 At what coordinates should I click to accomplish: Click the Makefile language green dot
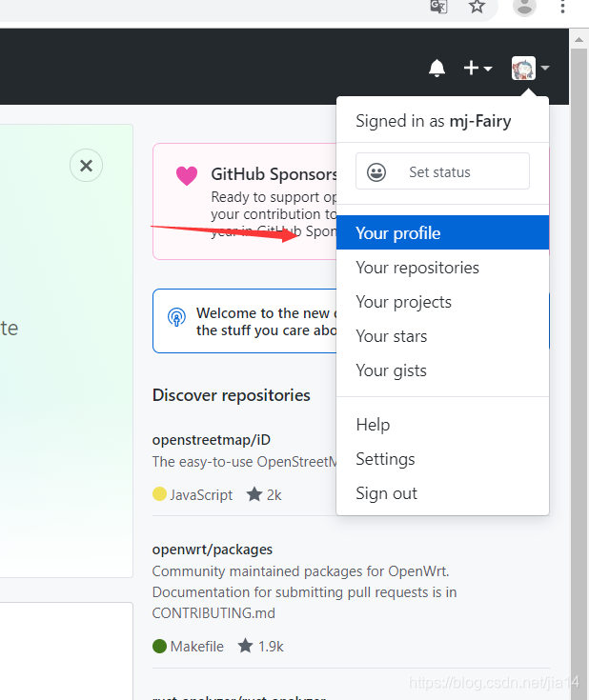pos(159,646)
